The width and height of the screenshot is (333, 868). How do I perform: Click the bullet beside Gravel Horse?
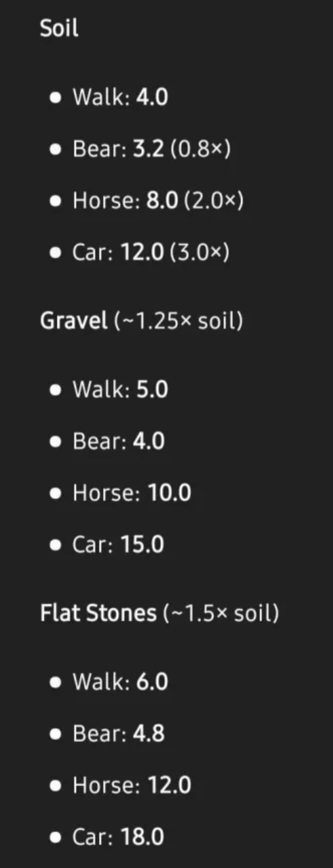56,493
